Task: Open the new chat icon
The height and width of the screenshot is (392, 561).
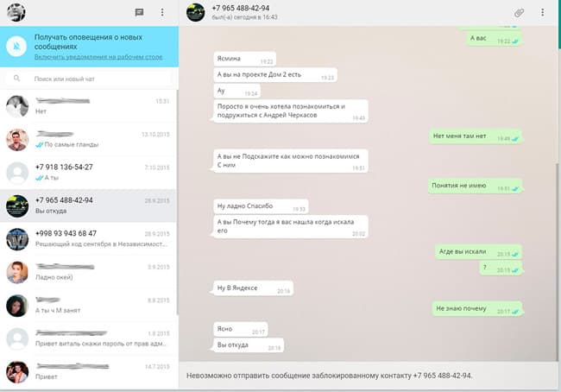Action: [139, 13]
